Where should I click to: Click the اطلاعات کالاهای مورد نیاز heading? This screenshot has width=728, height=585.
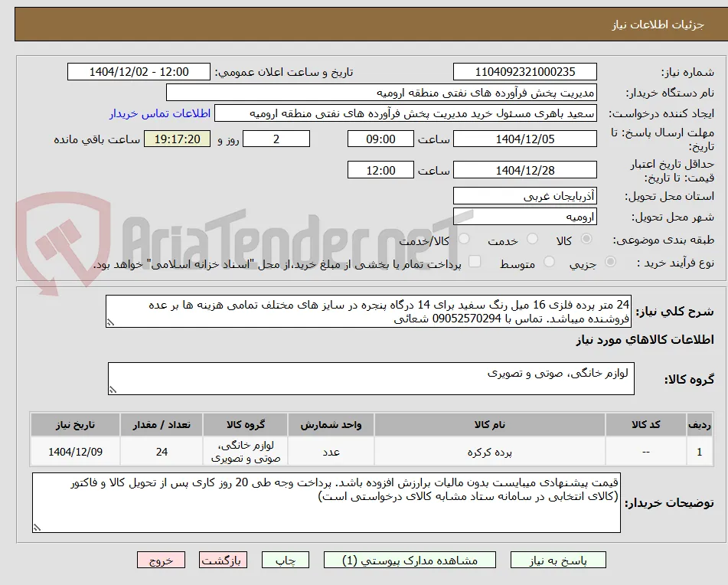(645, 340)
